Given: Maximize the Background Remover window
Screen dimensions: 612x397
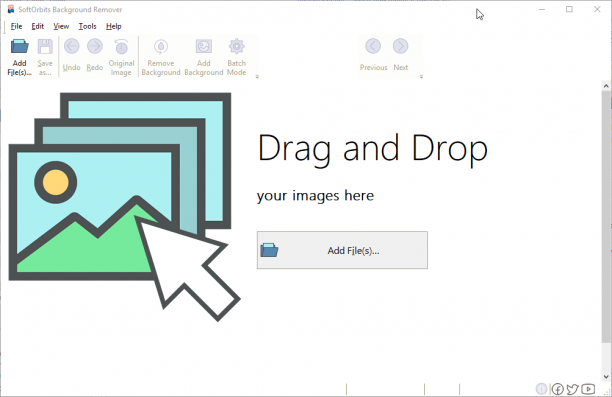Looking at the screenshot, I should [569, 9].
